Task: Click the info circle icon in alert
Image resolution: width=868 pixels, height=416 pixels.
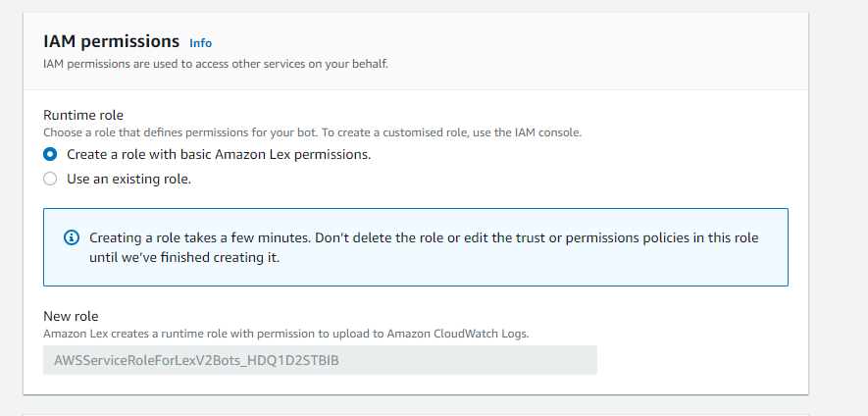Action: tap(71, 238)
